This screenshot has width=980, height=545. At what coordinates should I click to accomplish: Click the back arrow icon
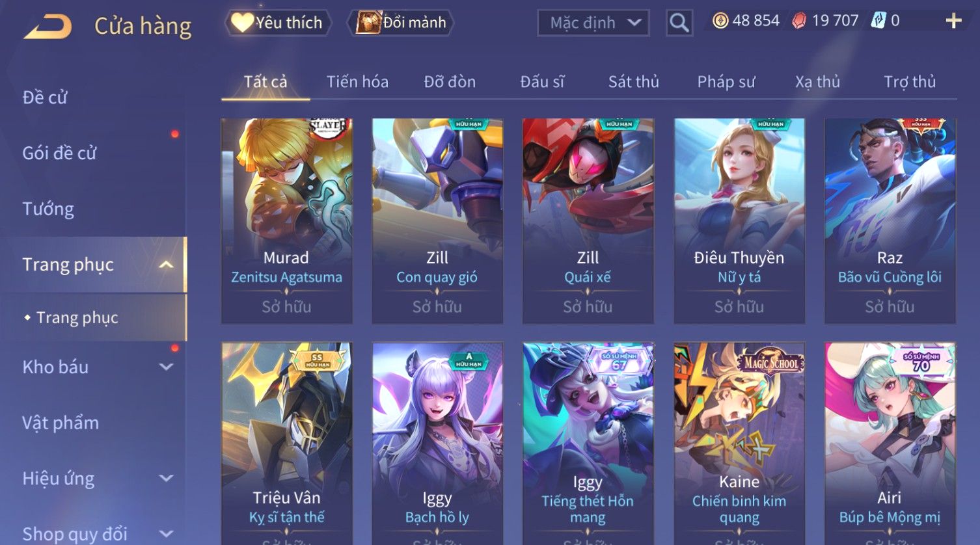coord(48,27)
